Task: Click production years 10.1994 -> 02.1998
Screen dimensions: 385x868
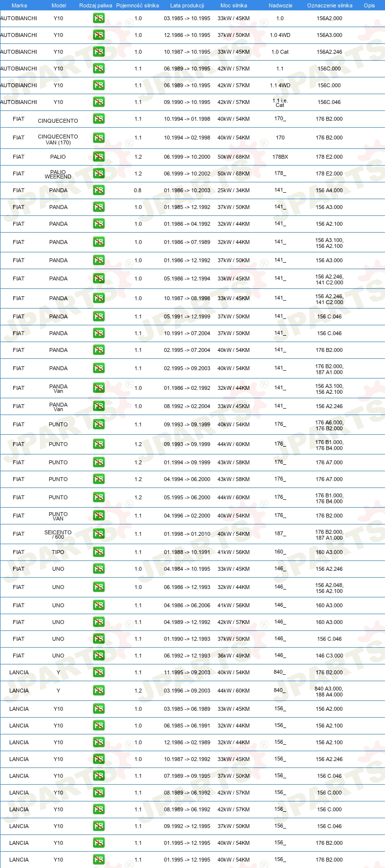Action: coord(187,138)
